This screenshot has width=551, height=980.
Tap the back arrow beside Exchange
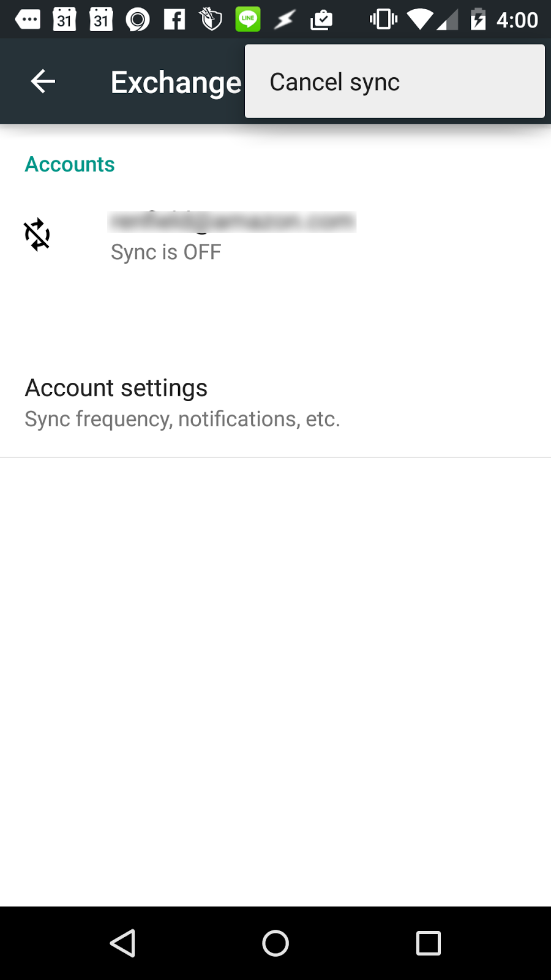[43, 81]
